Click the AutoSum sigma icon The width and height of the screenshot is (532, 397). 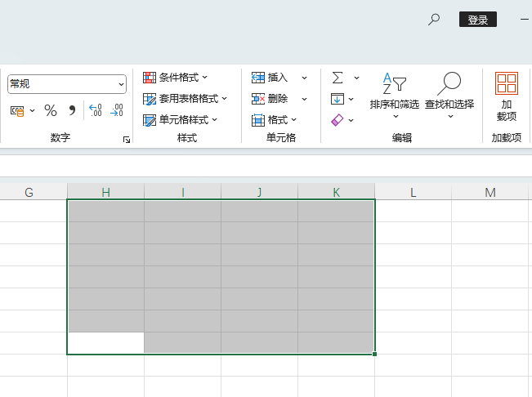(x=338, y=78)
